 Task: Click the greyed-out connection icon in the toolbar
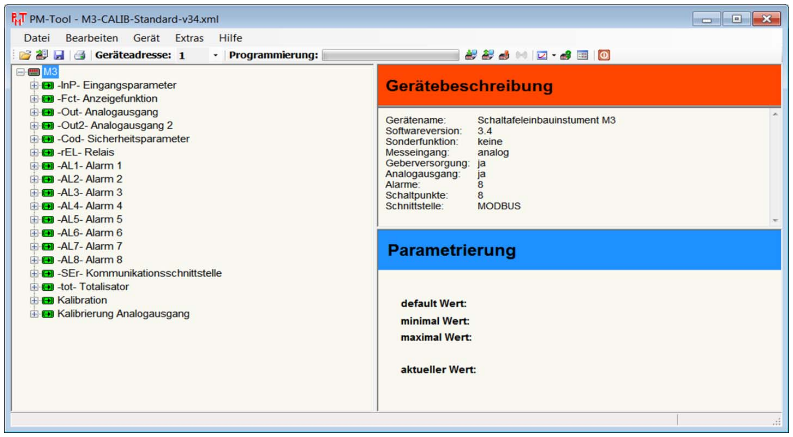[x=521, y=55]
